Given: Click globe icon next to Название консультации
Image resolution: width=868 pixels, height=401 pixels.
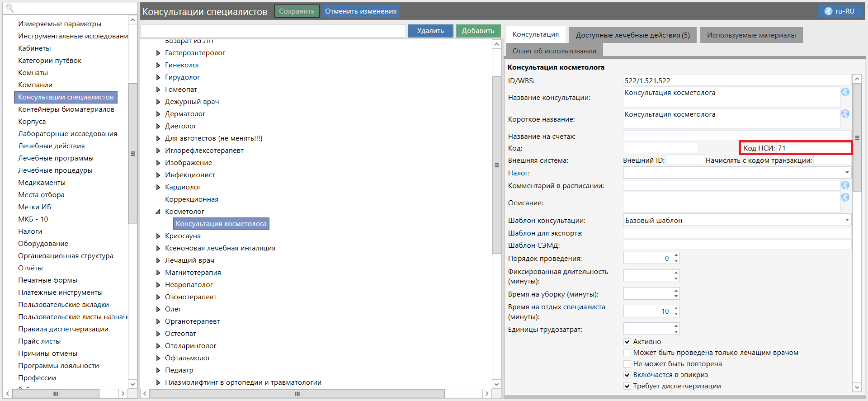Looking at the screenshot, I should 845,92.
